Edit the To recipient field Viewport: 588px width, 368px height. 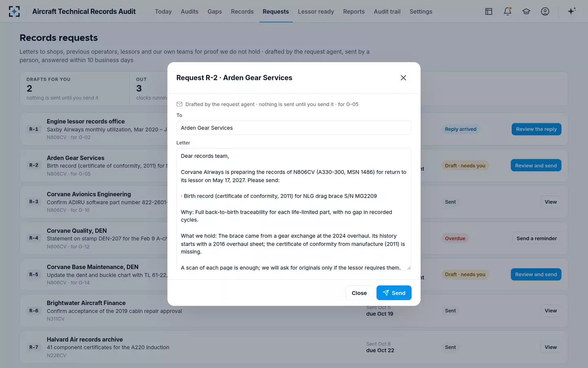[294, 128]
